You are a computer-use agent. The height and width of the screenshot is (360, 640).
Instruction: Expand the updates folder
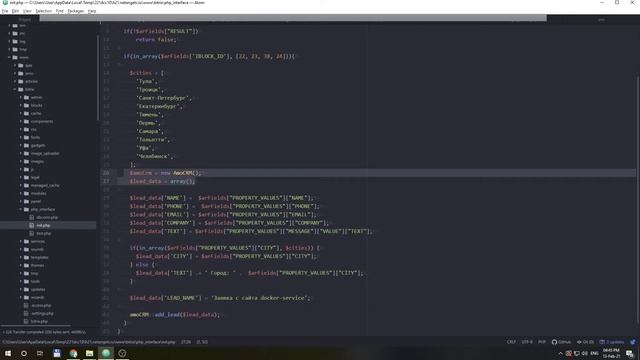click(x=21, y=289)
